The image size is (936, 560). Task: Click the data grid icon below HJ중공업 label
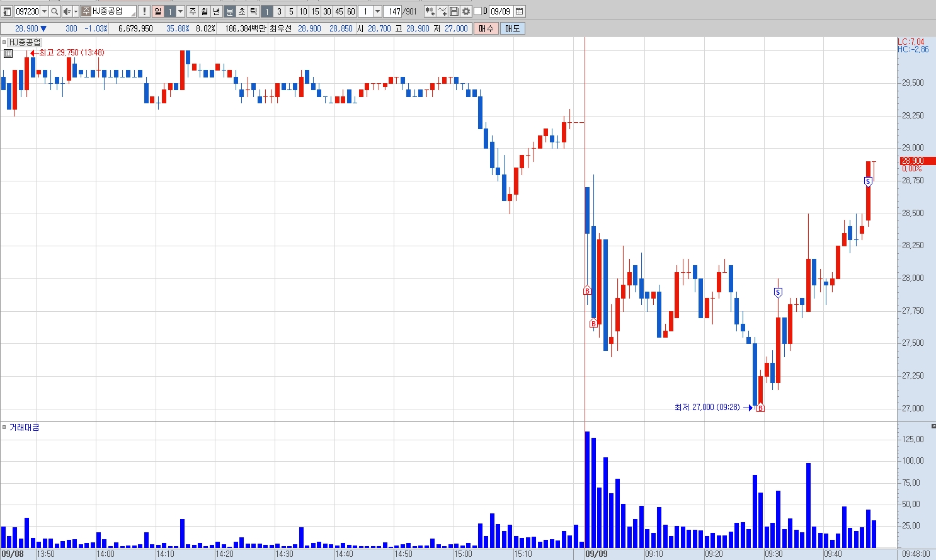(x=8, y=54)
